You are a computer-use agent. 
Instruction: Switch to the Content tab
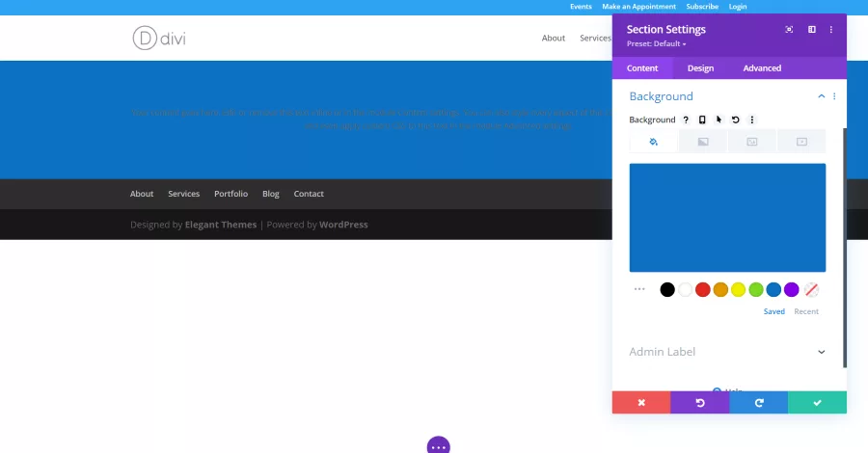642,68
